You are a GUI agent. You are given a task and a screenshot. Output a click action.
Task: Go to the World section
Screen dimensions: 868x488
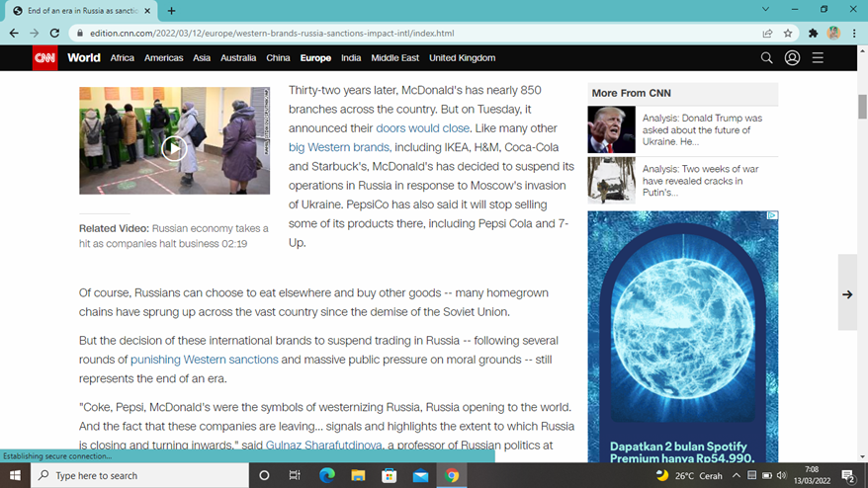[x=84, y=57]
